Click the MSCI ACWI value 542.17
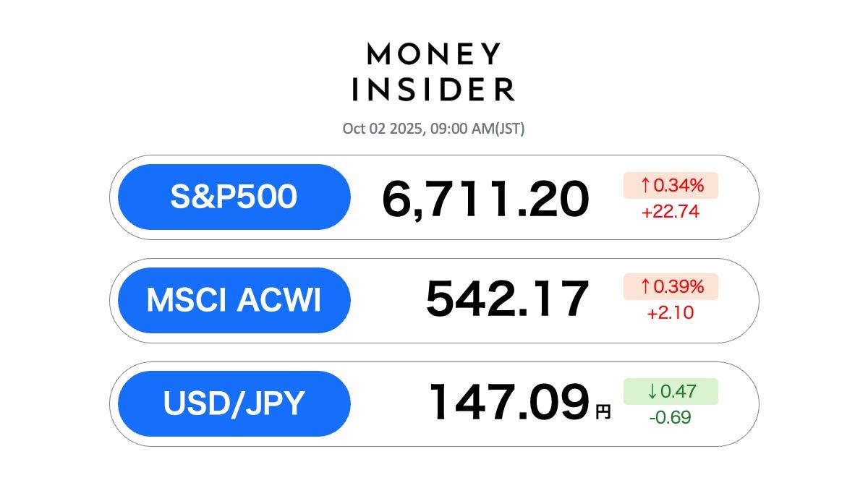 pos(507,299)
